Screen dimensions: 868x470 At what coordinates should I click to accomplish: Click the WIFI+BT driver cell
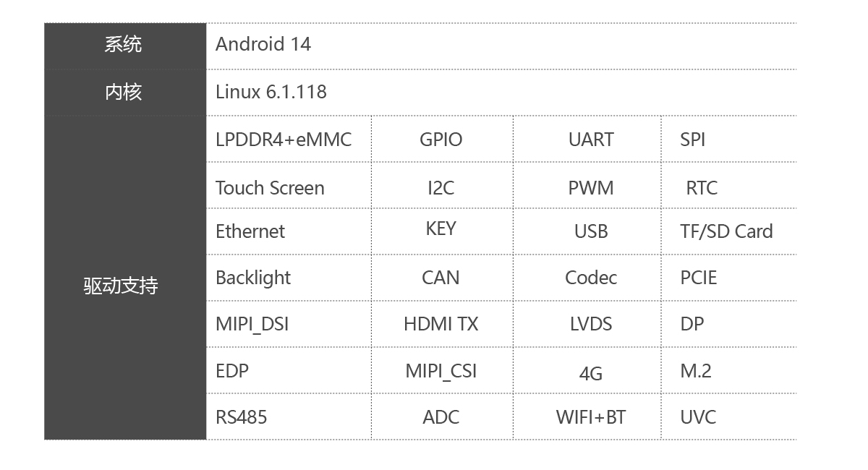tap(591, 417)
